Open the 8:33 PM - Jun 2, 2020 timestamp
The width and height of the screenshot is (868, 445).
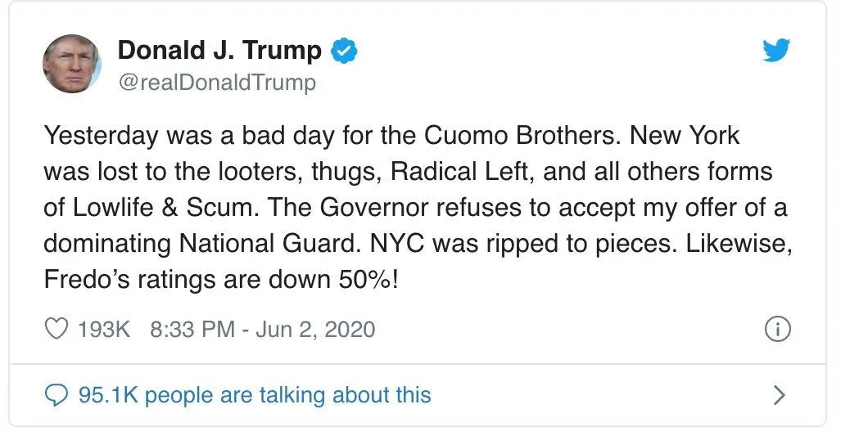[x=263, y=330]
